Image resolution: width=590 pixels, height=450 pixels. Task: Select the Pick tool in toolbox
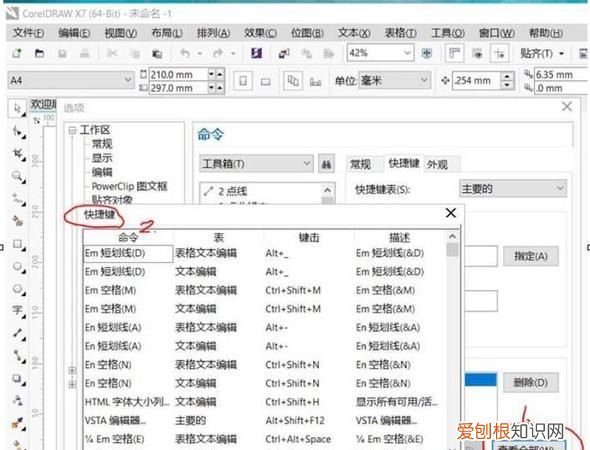click(17, 109)
